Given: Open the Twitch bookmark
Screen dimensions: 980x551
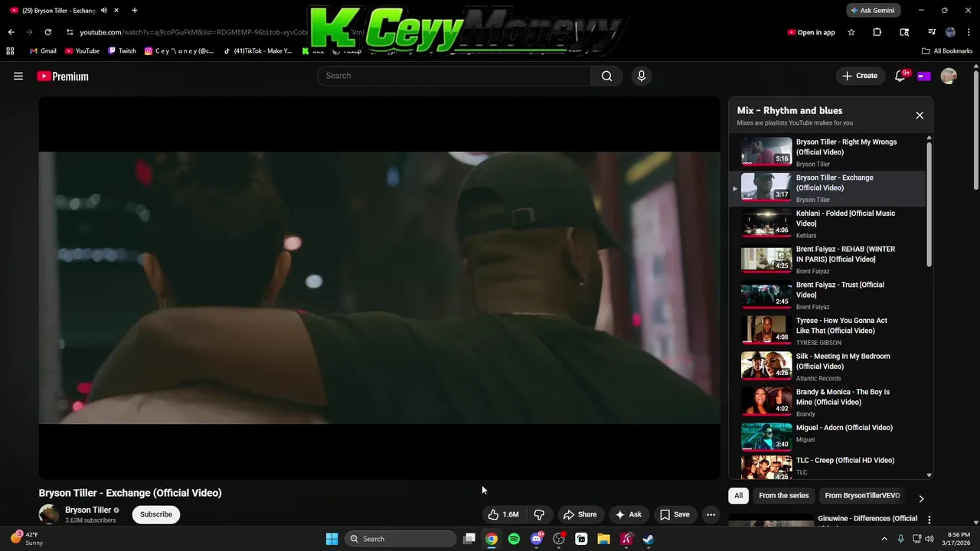Looking at the screenshot, I should click(122, 51).
